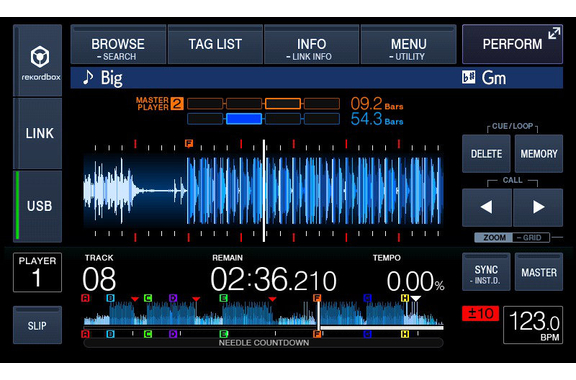This screenshot has width=576, height=380.
Task: Select hot cue G in the upper marker row
Action: point(367,298)
